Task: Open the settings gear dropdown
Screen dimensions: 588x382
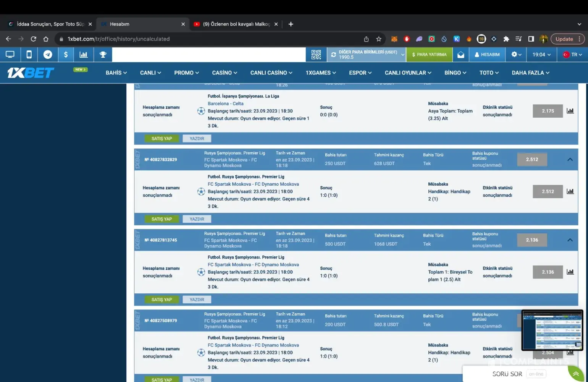Action: [516, 55]
